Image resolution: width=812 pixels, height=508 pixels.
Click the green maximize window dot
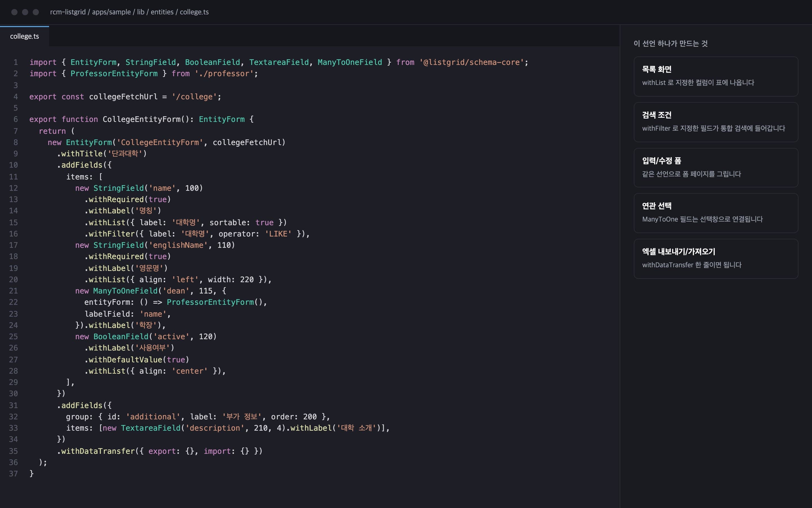pyautogui.click(x=36, y=12)
